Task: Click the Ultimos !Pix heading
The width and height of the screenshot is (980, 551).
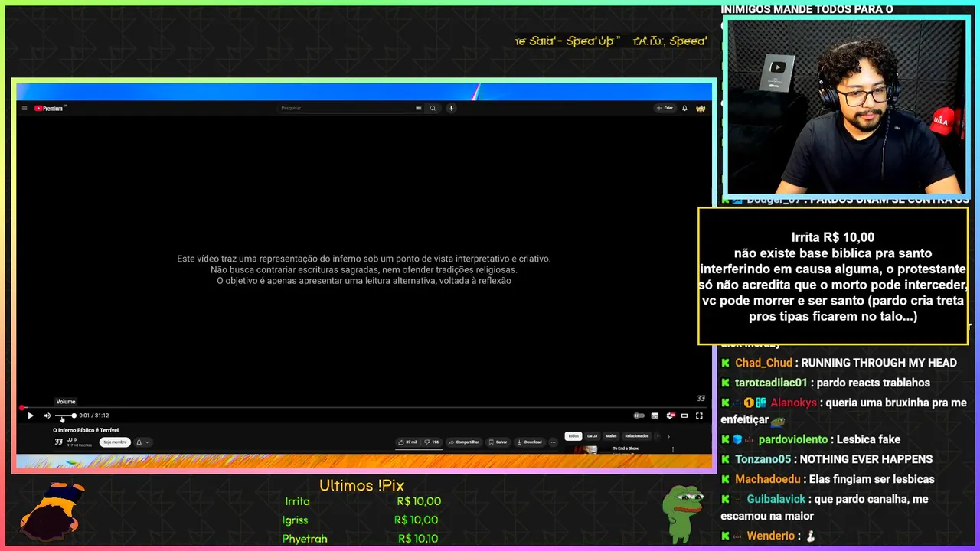Action: coord(361,485)
